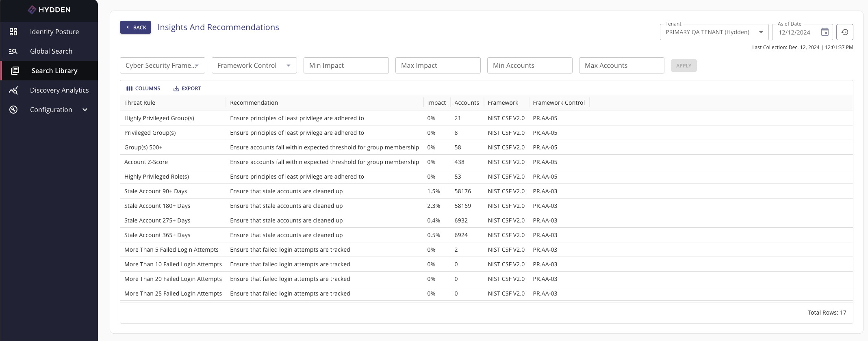Select the Highly Privileged Role(s) row
The height and width of the screenshot is (341, 868).
pyautogui.click(x=486, y=177)
